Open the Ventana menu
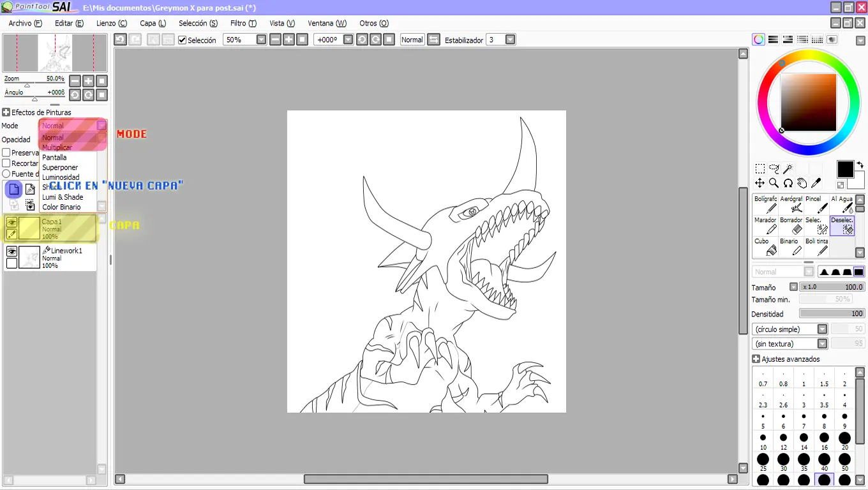The height and width of the screenshot is (490, 868). coord(327,24)
